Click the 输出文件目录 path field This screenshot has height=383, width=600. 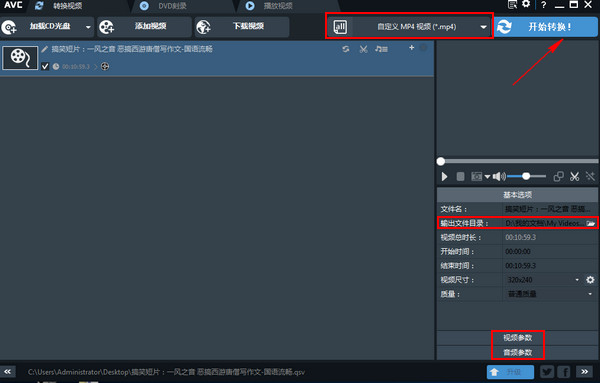545,223
